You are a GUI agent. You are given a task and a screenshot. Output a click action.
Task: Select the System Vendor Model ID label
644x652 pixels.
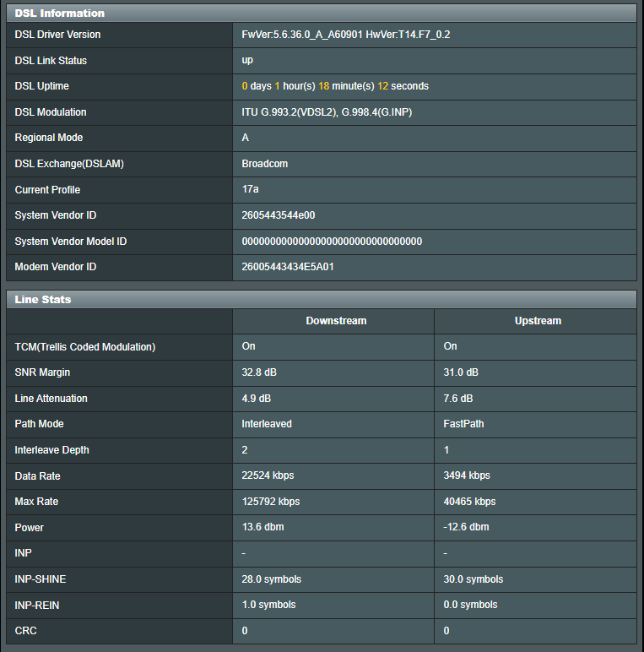[71, 242]
